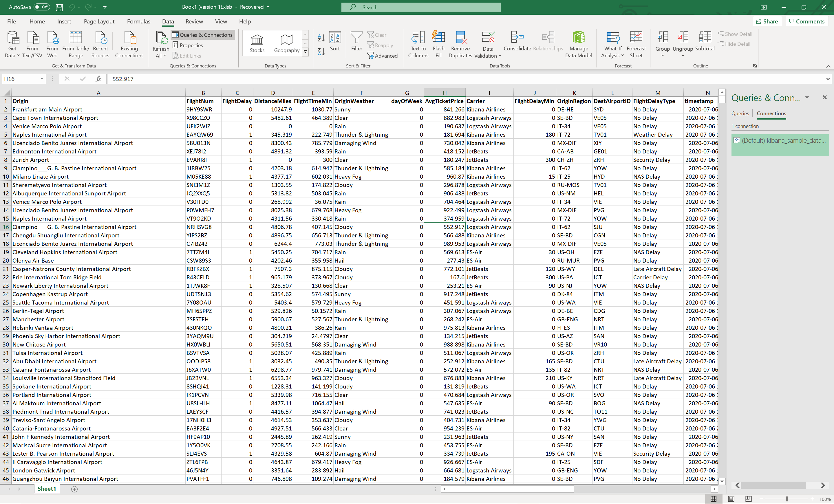Open Queries & Connections pane options arrow
Screen dimensions: 834x504
click(807, 98)
